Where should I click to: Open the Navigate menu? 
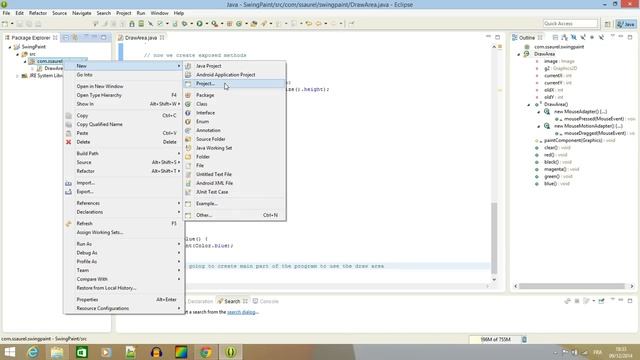(x=82, y=13)
